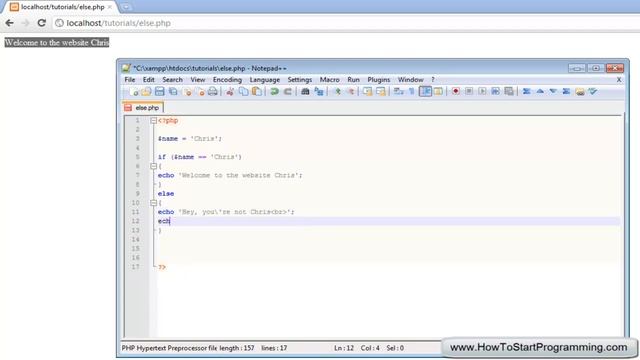Open Find with the binoculars icon
640x360 pixels.
pyautogui.click(x=305, y=92)
